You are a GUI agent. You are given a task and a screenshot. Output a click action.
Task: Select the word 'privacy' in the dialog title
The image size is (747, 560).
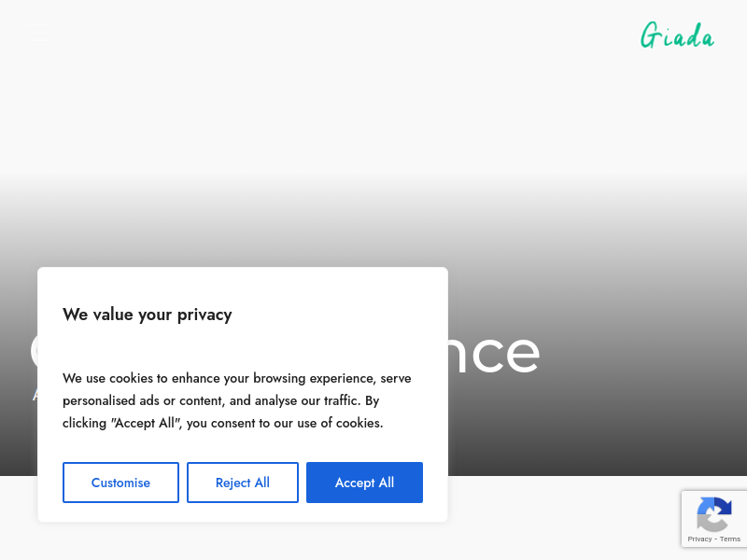coord(204,315)
